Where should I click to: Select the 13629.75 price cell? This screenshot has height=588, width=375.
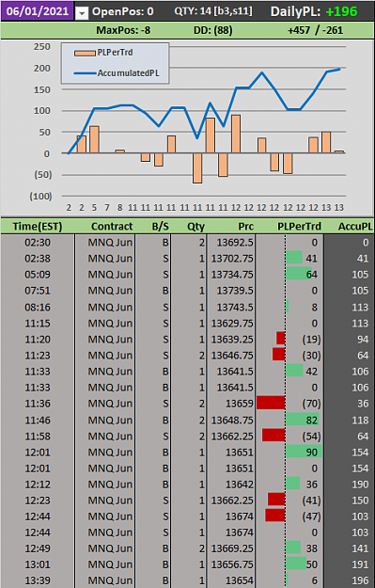(231, 324)
